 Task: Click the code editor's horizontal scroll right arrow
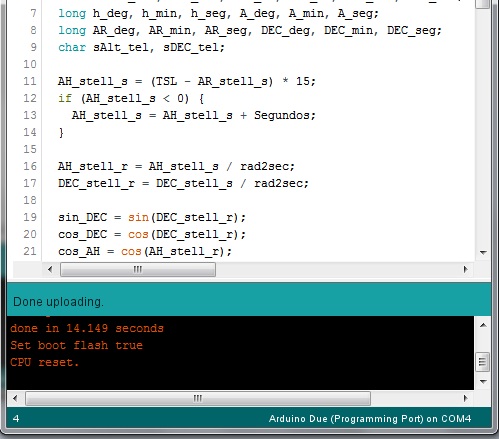(x=466, y=269)
